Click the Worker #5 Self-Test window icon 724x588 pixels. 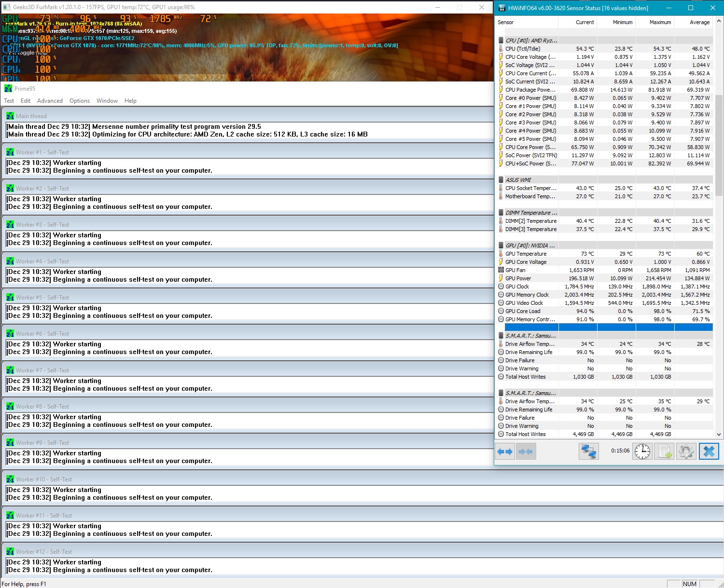(x=10, y=297)
